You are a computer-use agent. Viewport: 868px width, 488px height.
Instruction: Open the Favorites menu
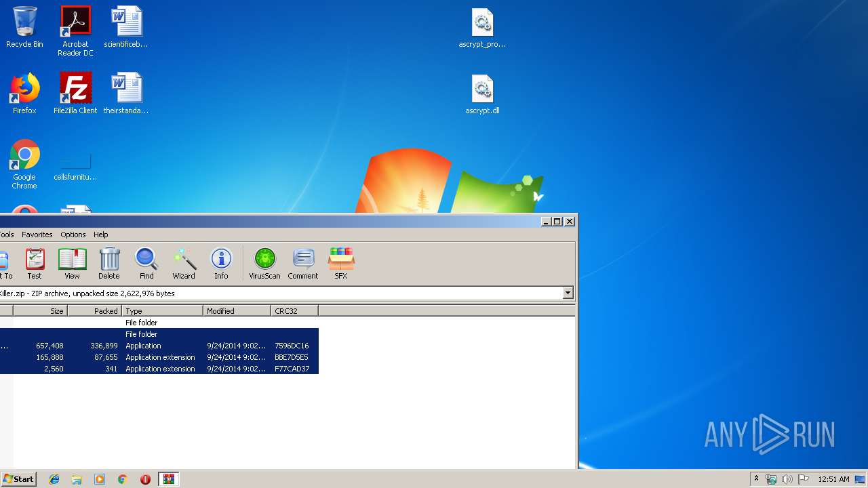tap(37, 235)
